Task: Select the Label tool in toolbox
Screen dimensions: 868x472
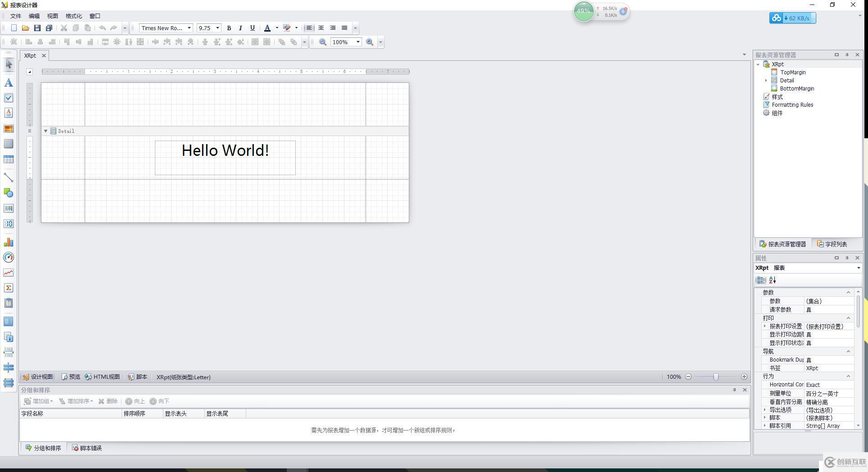Action: [9, 83]
